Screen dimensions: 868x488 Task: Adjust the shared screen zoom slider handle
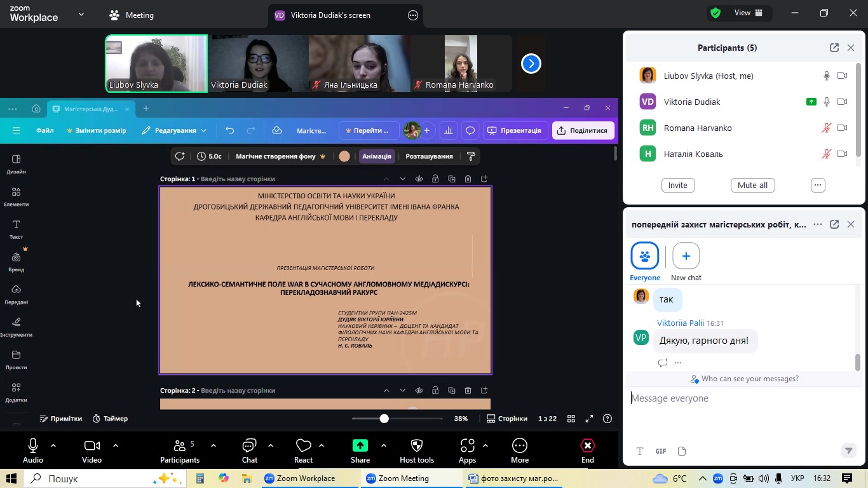click(384, 419)
